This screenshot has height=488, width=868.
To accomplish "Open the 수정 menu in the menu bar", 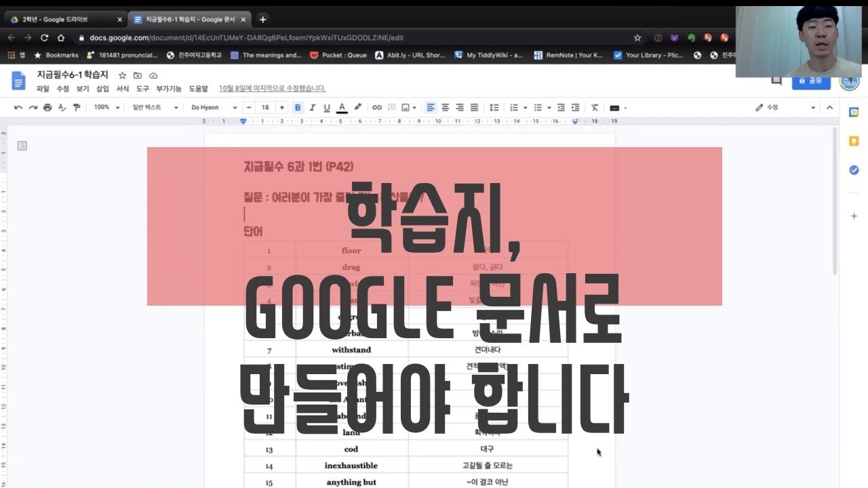I will pos(62,88).
